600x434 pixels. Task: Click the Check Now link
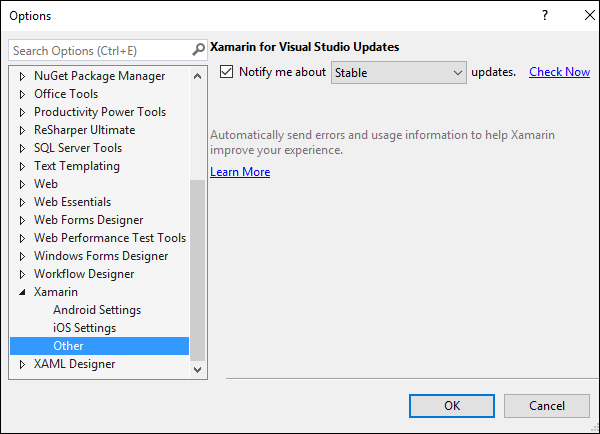pos(559,72)
